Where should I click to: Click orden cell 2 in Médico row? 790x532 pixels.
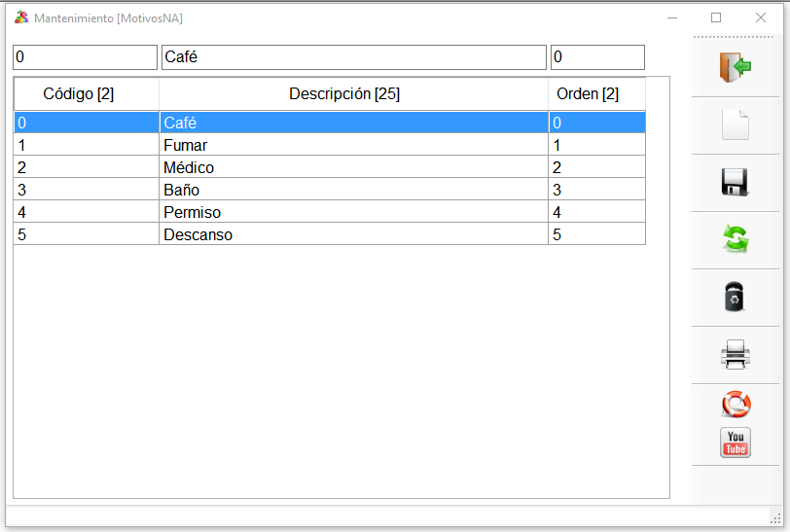[597, 167]
